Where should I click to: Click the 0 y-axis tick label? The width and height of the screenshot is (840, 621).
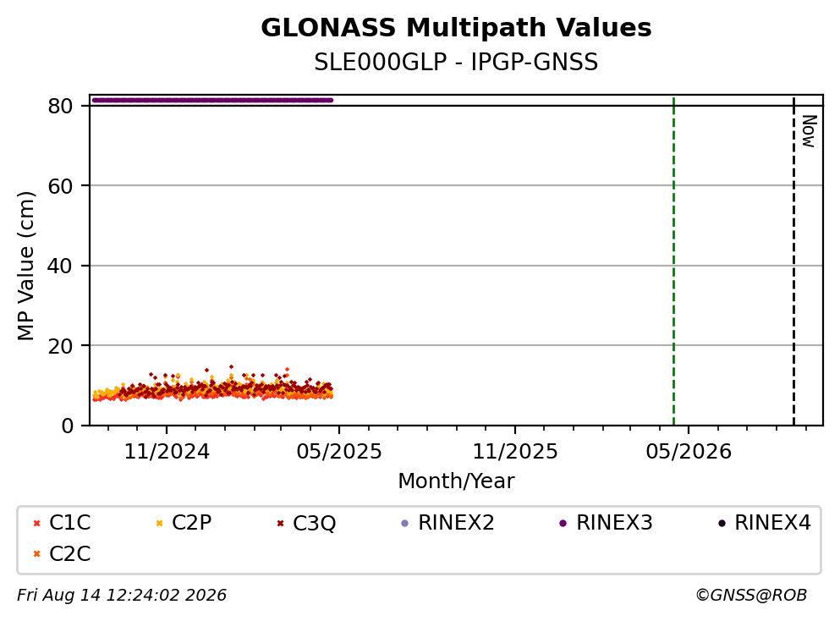click(x=67, y=426)
